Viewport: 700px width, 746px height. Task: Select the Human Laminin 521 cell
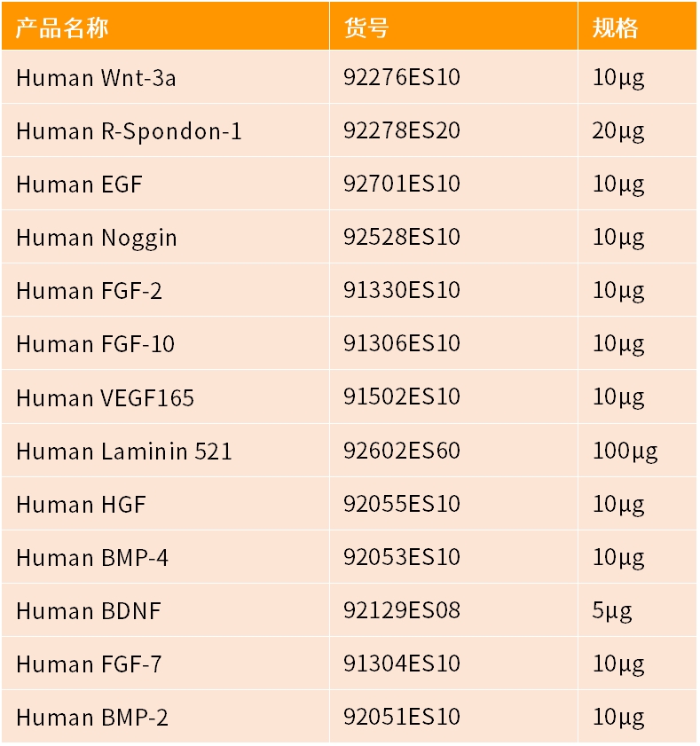(x=123, y=451)
